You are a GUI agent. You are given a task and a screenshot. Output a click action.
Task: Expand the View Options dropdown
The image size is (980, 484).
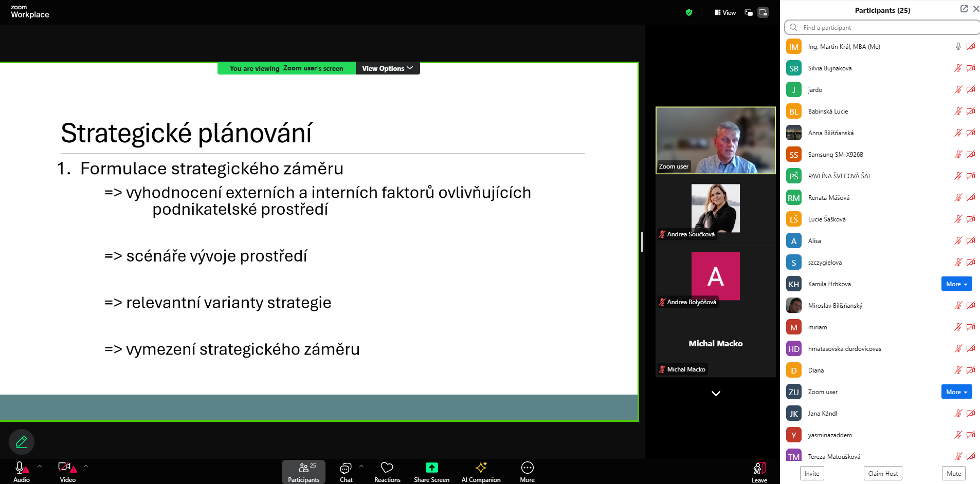click(x=387, y=68)
